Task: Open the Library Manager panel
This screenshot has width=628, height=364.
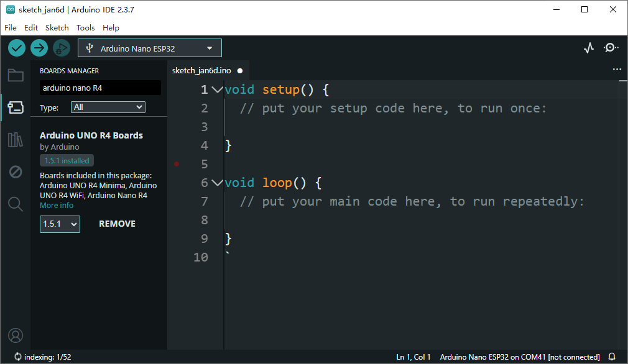Action: (16, 140)
